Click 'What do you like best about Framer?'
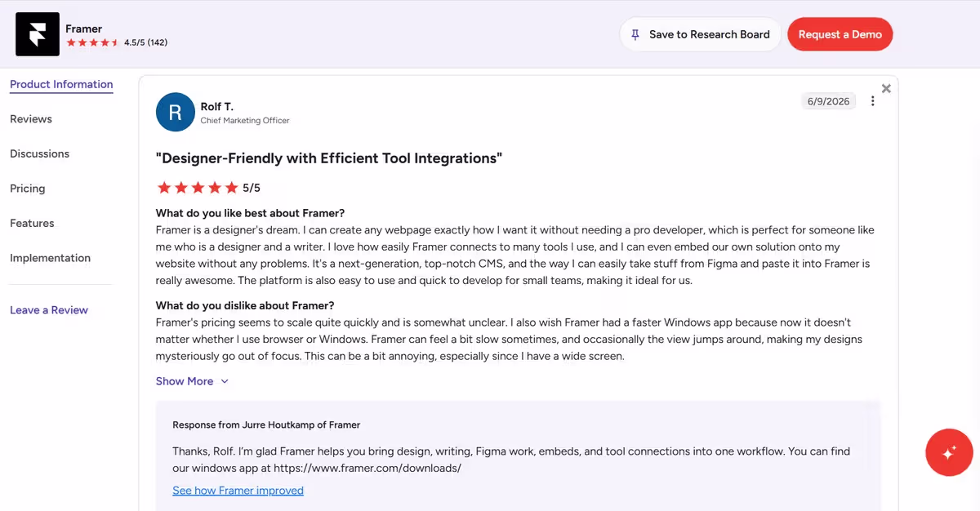 point(250,214)
